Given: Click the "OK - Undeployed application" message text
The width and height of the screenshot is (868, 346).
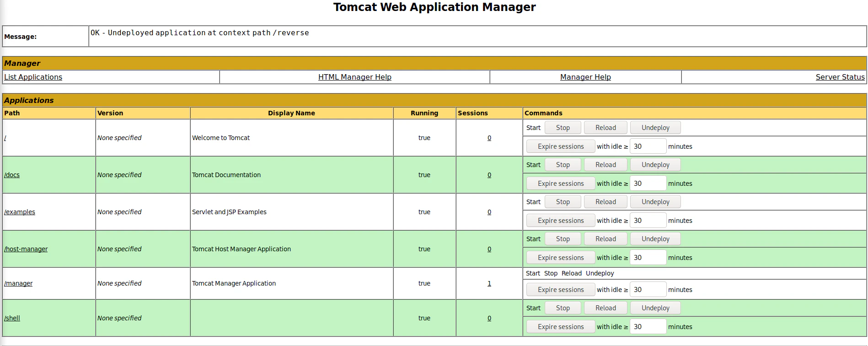Looking at the screenshot, I should (x=200, y=33).
